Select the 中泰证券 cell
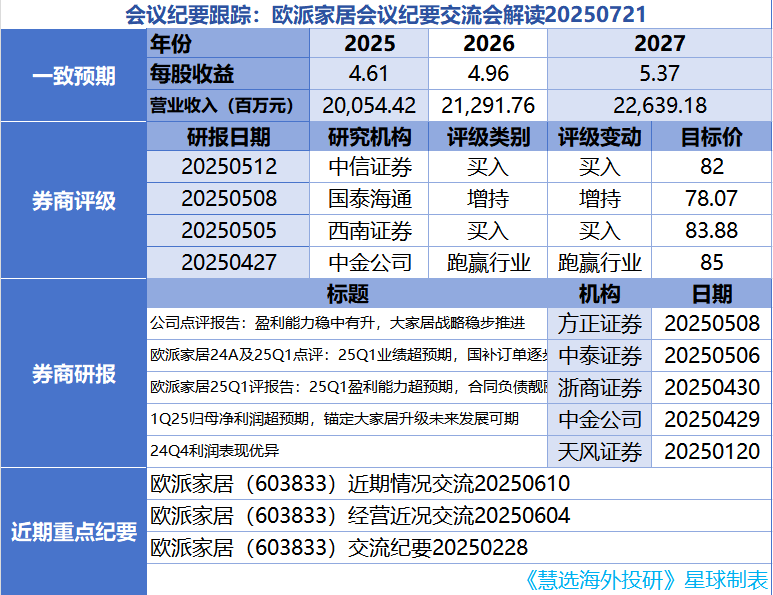This screenshot has width=773, height=595. pos(599,355)
